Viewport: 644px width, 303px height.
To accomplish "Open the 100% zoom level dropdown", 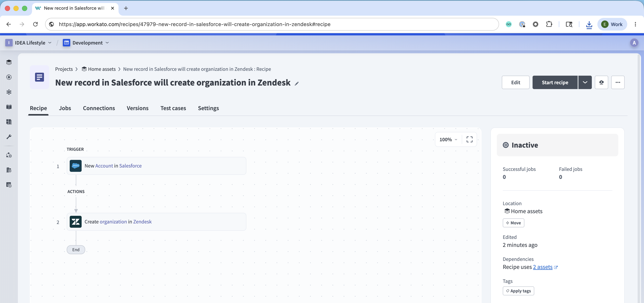I will [x=449, y=140].
